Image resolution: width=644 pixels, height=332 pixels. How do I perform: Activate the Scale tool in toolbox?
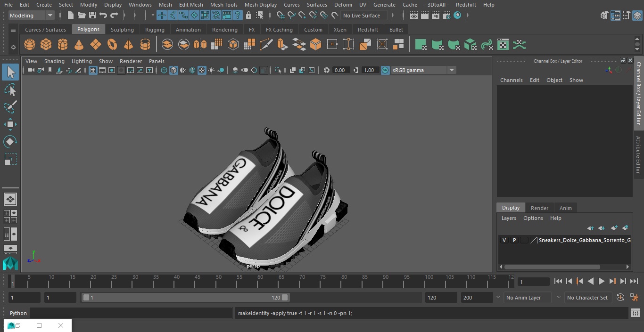click(x=10, y=159)
